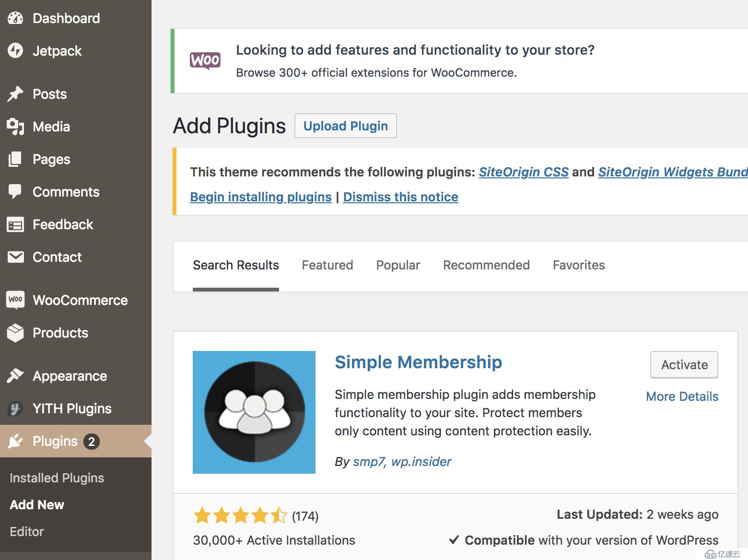Click 'Looking to add features' notice heading
Image resolution: width=748 pixels, height=560 pixels.
pos(415,50)
